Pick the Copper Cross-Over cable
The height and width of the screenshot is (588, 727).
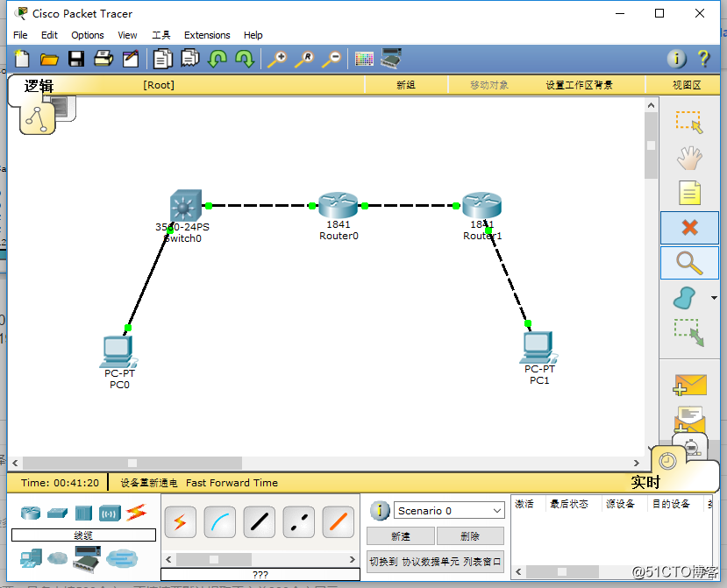click(298, 522)
